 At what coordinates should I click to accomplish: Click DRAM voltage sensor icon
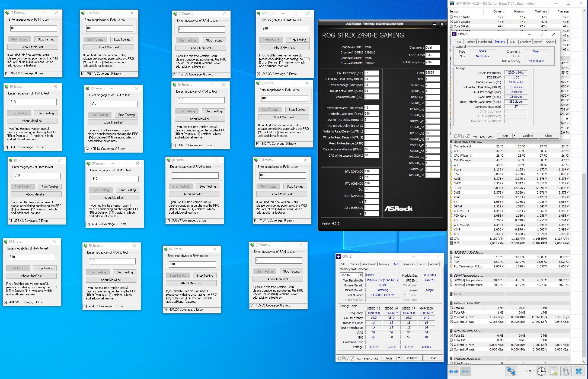[451, 206]
